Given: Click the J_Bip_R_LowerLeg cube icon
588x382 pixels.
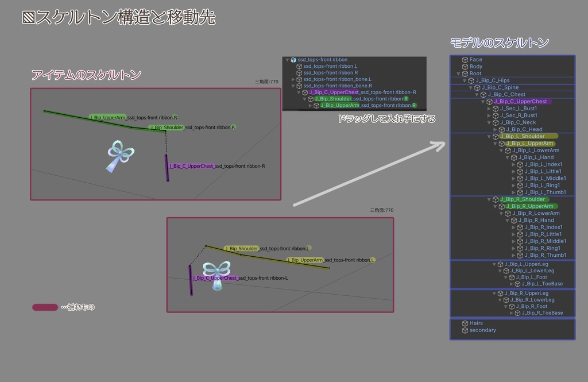Looking at the screenshot, I should pyautogui.click(x=506, y=300).
